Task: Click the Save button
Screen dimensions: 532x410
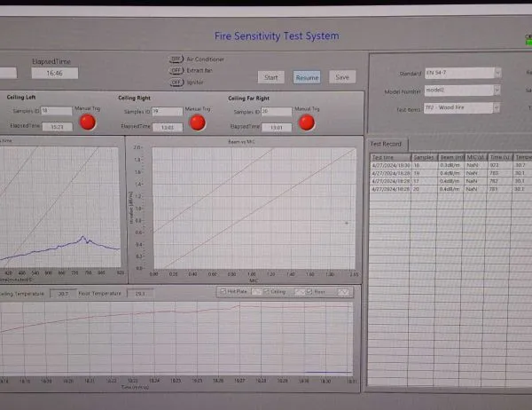Action: click(x=342, y=77)
